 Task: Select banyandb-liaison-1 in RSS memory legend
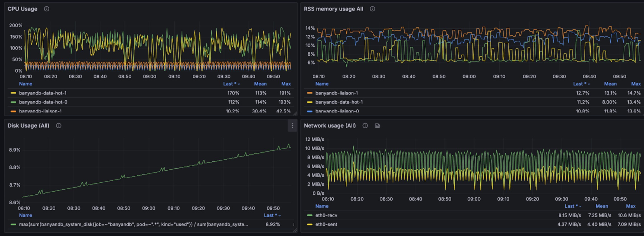coord(336,93)
